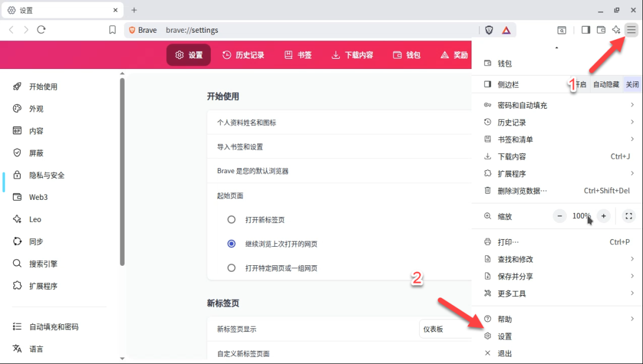Viewport: 643px width, 364px height.
Task: Close the 设置 tab
Action: tap(116, 10)
